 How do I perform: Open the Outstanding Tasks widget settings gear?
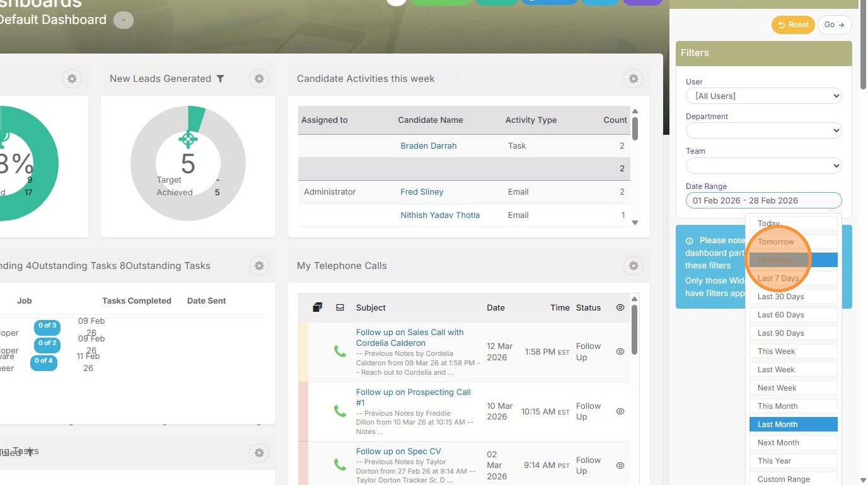click(x=259, y=266)
